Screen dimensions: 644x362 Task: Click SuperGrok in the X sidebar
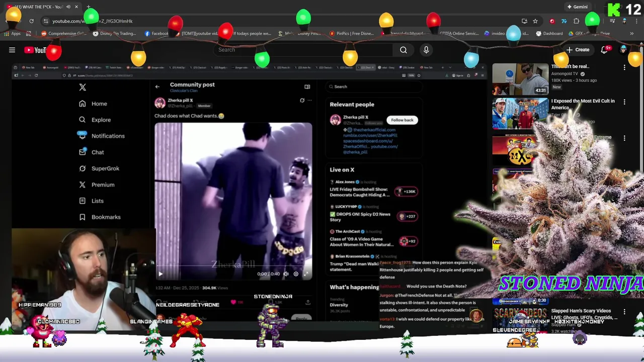(x=99, y=168)
